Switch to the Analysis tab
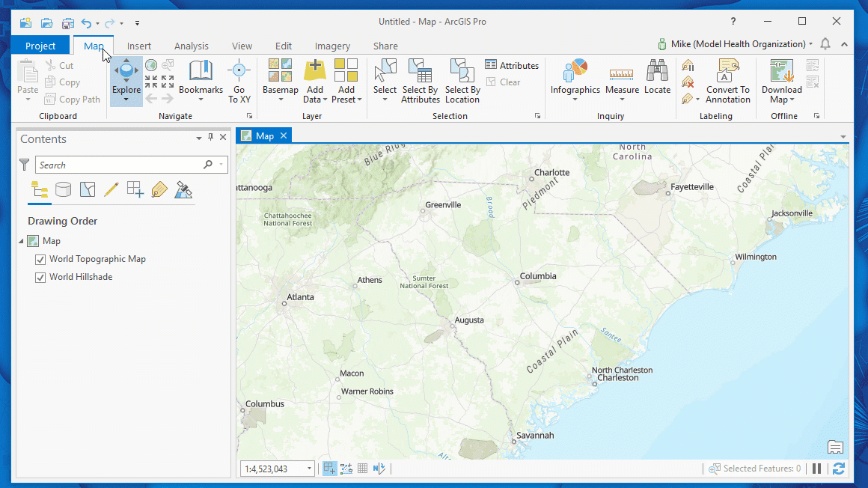This screenshot has width=868, height=488. (191, 46)
